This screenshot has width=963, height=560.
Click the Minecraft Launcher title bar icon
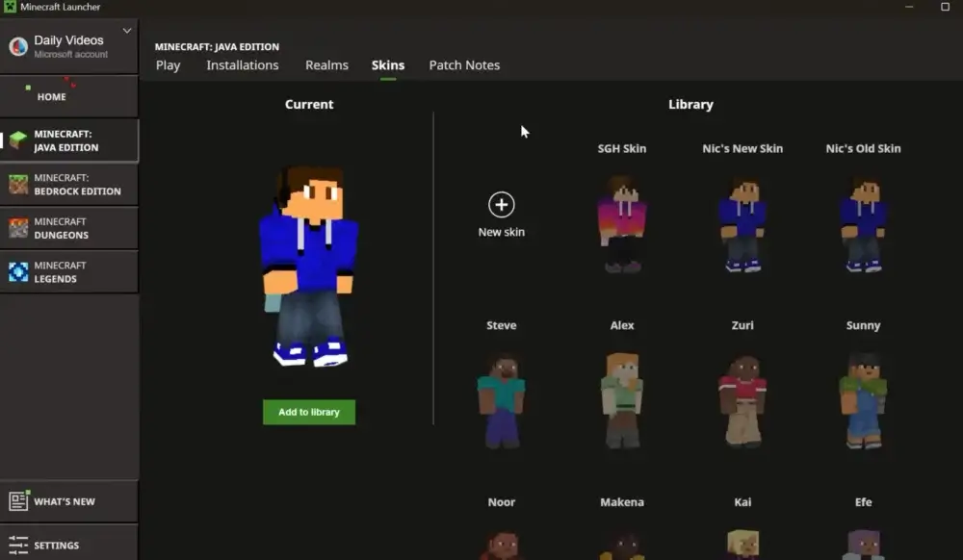10,7
